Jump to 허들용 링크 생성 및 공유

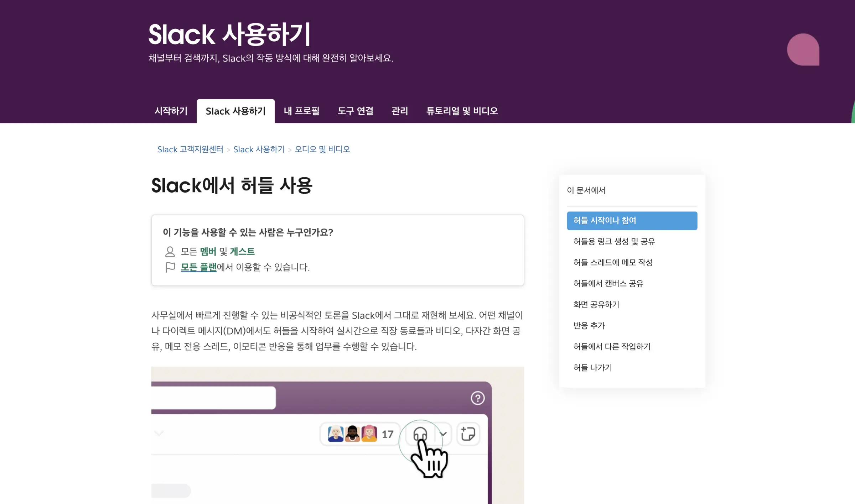point(614,242)
